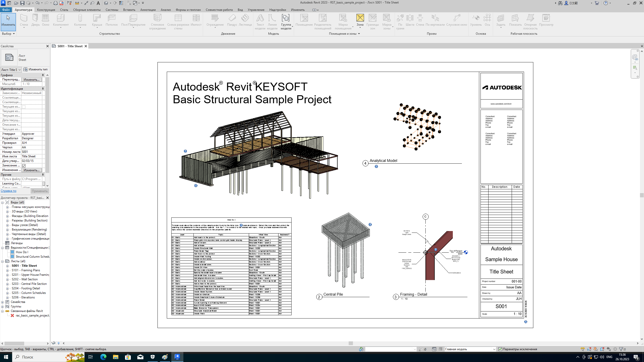
Task: Open Microsoft Edge from the taskbar
Action: tap(103, 357)
